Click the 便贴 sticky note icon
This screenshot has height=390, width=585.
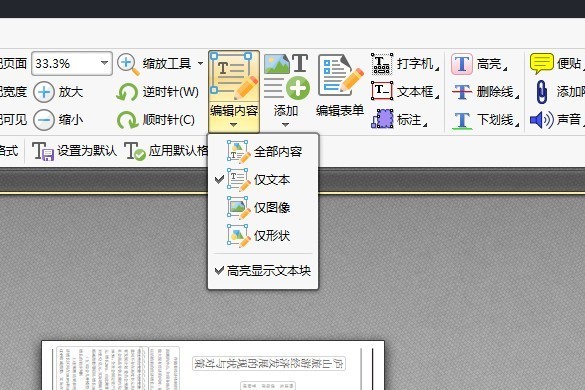click(x=541, y=63)
